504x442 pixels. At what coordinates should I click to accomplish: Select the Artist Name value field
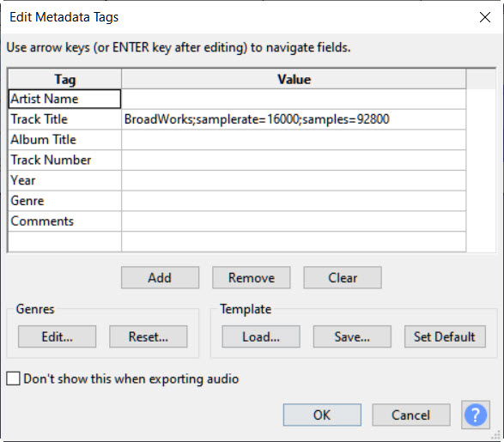[x=294, y=99]
